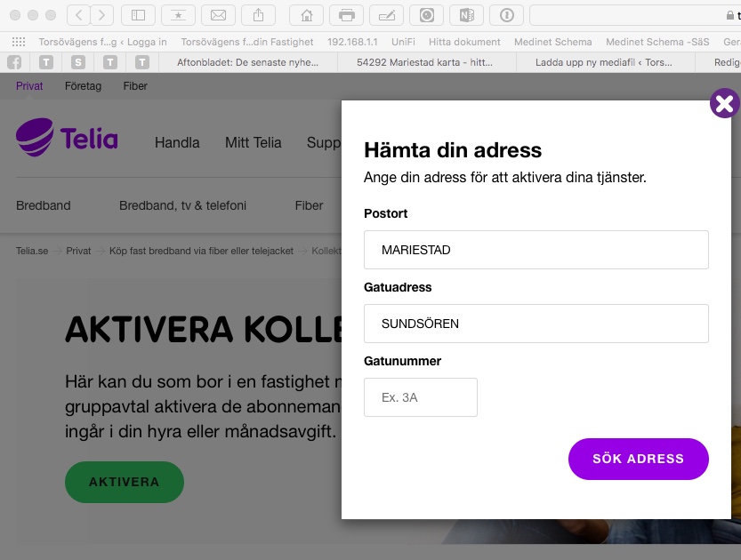This screenshot has width=741, height=560.
Task: Click the Gatunummer input field
Action: [421, 397]
